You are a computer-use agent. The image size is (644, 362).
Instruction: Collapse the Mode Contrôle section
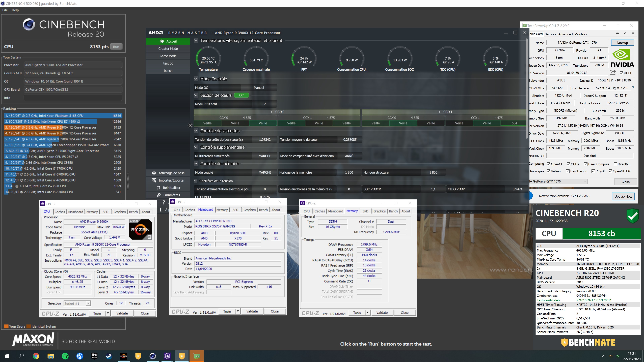pos(196,79)
